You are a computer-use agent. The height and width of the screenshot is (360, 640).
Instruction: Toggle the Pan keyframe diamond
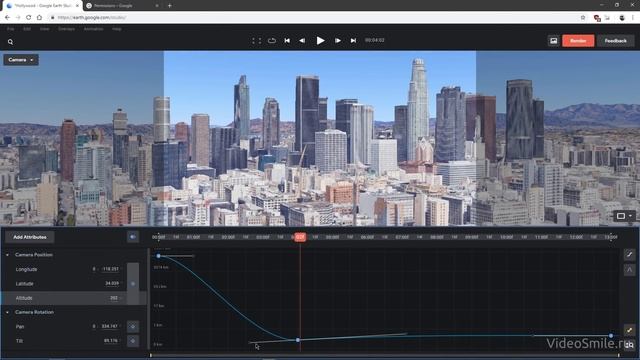pyautogui.click(x=133, y=327)
